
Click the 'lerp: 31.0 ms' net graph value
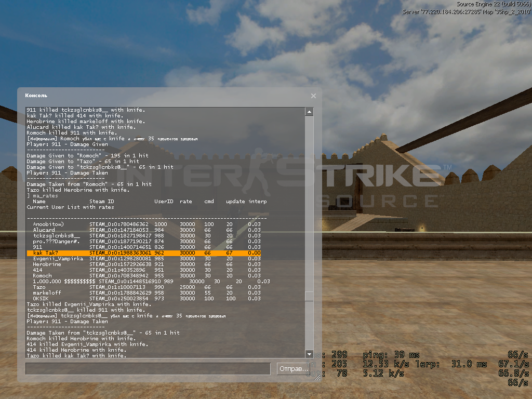(x=451, y=364)
